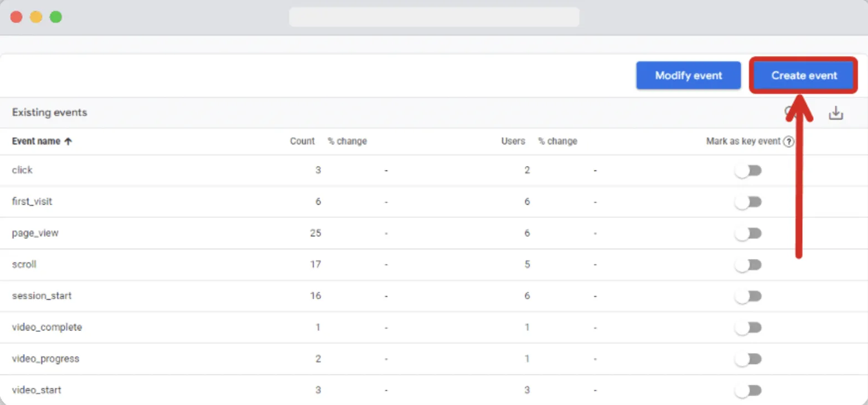Image resolution: width=868 pixels, height=405 pixels.
Task: Toggle key event for click
Action: 748,171
